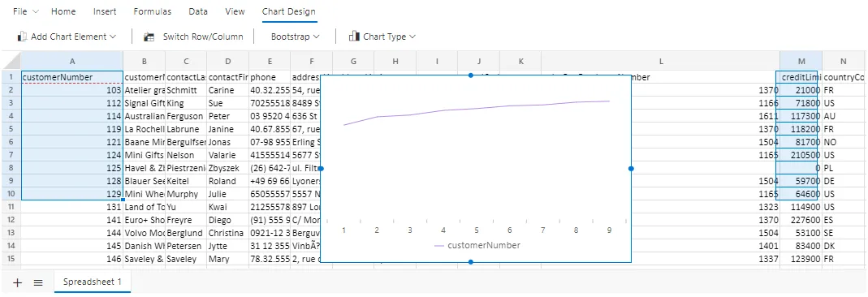The image size is (868, 297).
Task: Click the customerNumber header cell
Action: pyautogui.click(x=72, y=77)
